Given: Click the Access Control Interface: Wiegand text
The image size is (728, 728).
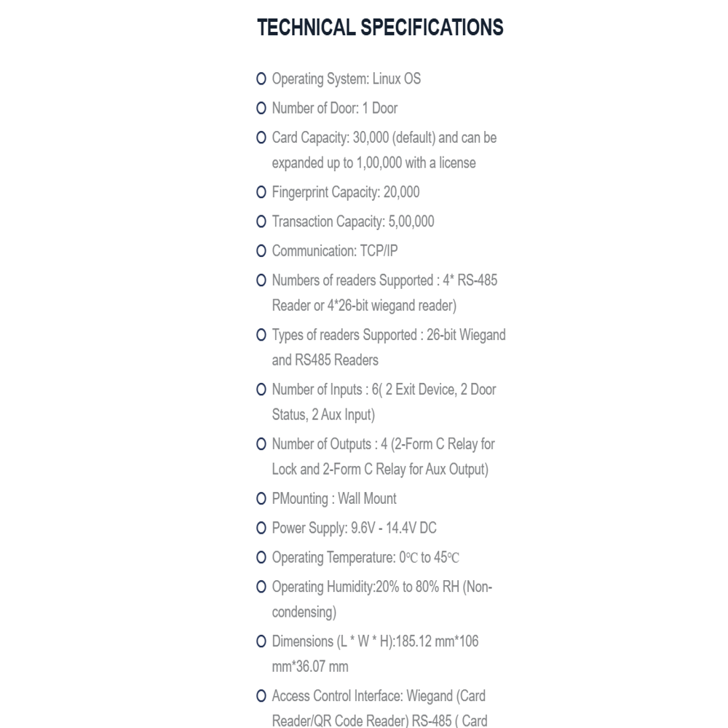Looking at the screenshot, I should (x=379, y=696).
